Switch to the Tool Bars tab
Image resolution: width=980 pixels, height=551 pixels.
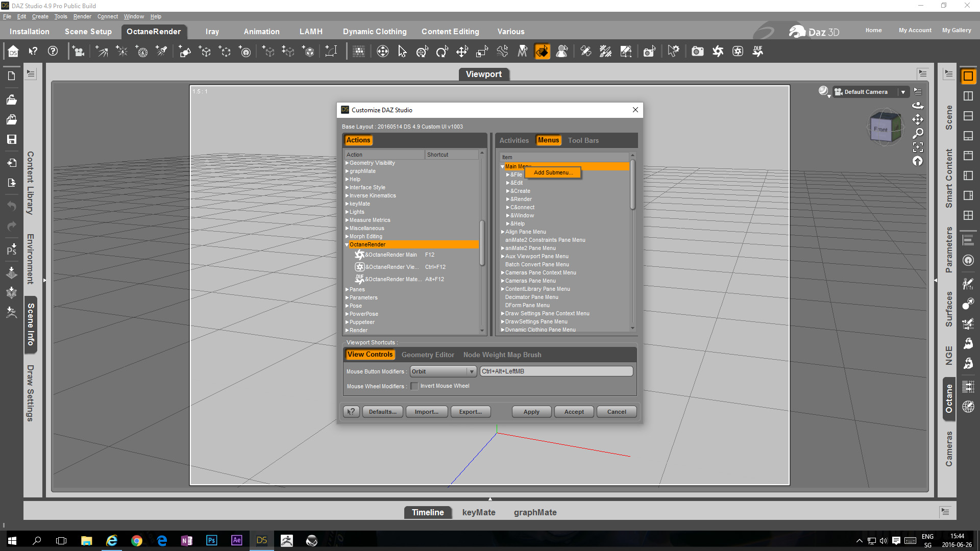[x=583, y=140]
